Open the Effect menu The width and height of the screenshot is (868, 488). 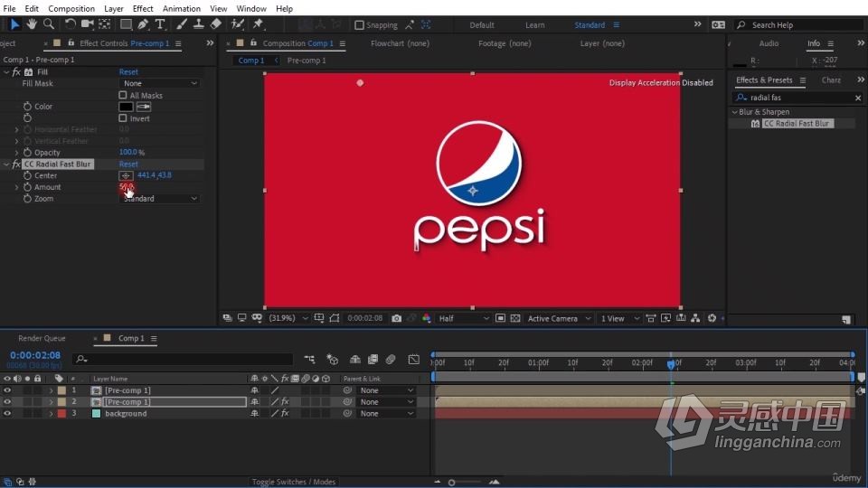coord(143,8)
